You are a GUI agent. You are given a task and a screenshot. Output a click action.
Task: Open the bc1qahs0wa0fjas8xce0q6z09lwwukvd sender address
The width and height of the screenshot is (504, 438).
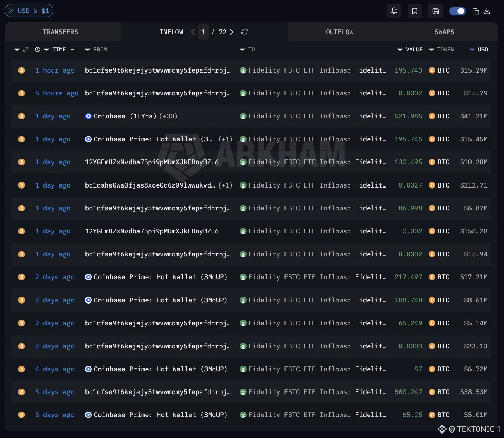coord(150,185)
